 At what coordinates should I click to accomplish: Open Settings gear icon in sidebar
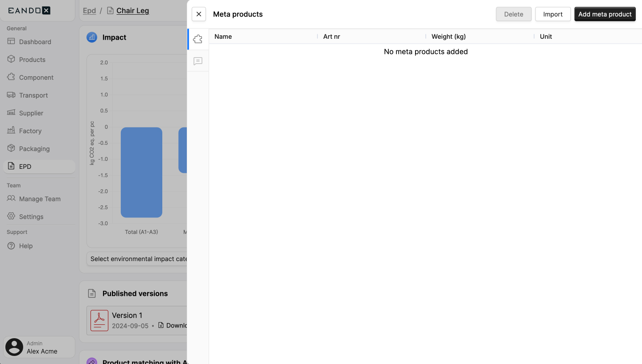coord(11,217)
